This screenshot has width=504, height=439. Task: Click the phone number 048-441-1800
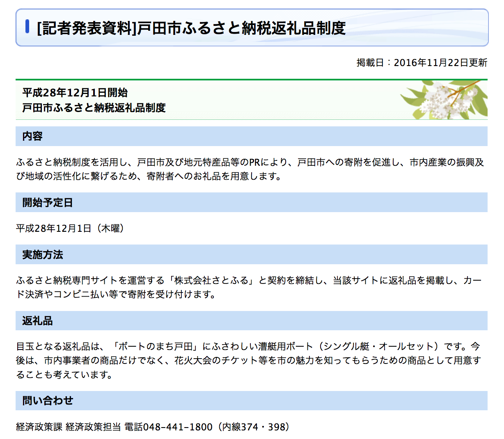coord(178,427)
